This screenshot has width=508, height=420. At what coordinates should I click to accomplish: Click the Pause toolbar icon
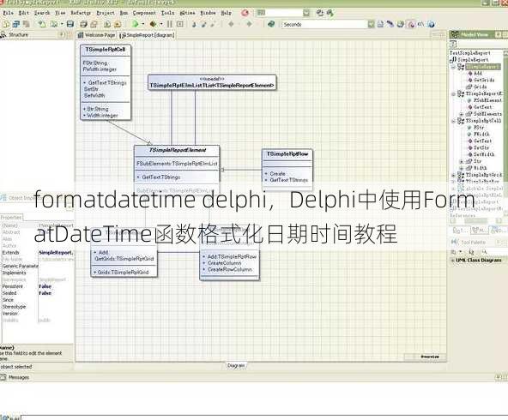[170, 24]
